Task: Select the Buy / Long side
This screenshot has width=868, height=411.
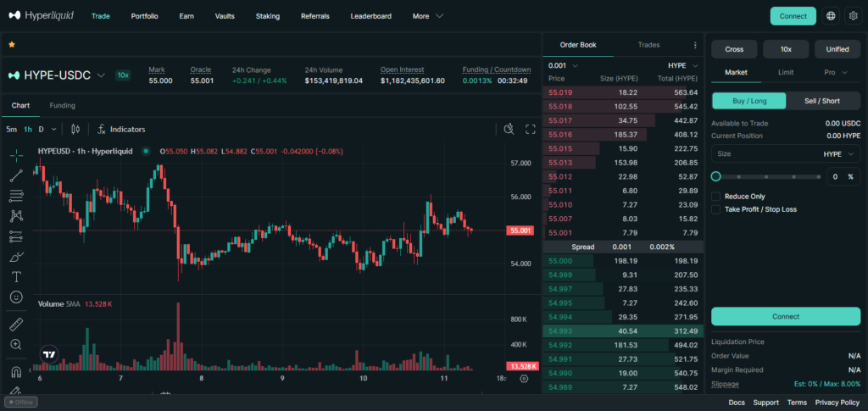Action: click(x=749, y=101)
